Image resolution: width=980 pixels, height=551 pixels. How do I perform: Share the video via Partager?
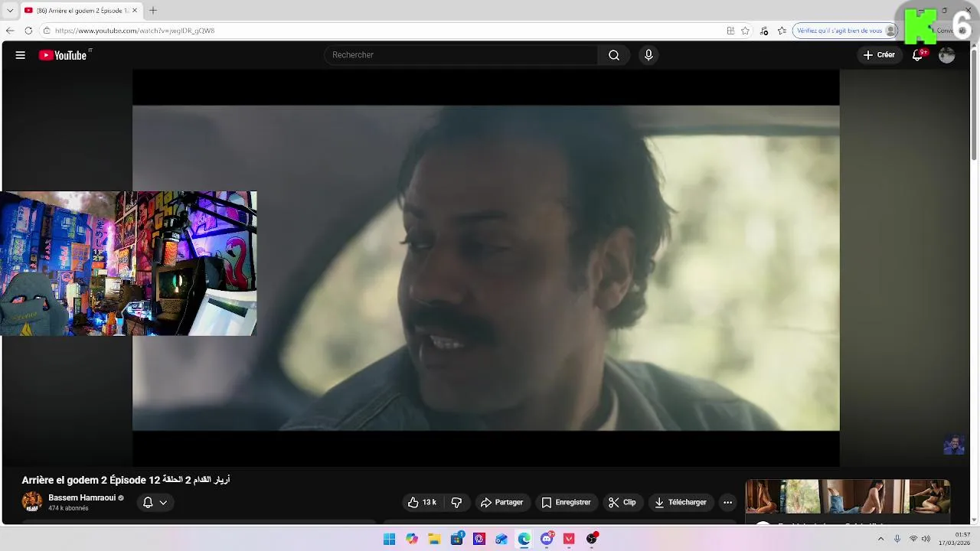[x=501, y=503]
